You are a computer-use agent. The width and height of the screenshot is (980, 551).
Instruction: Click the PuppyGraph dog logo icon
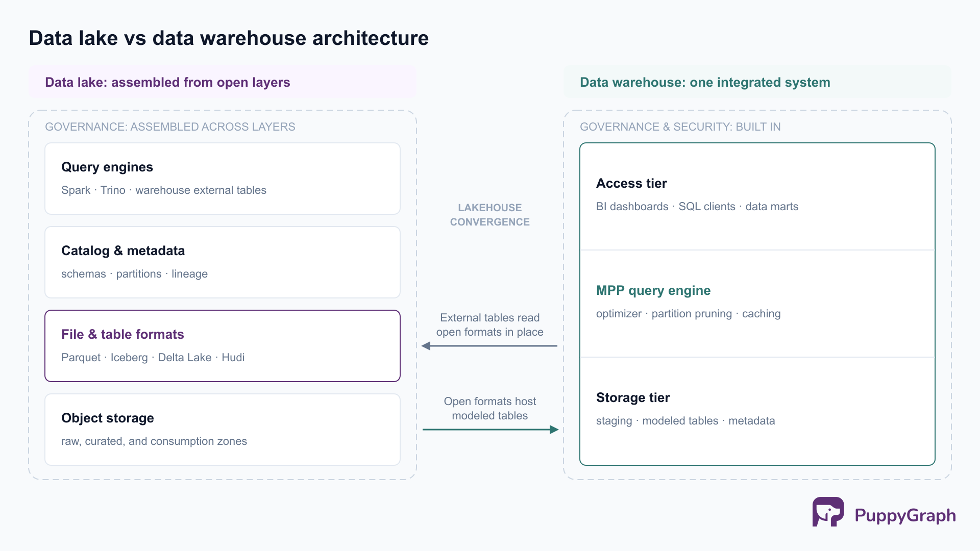coord(828,512)
